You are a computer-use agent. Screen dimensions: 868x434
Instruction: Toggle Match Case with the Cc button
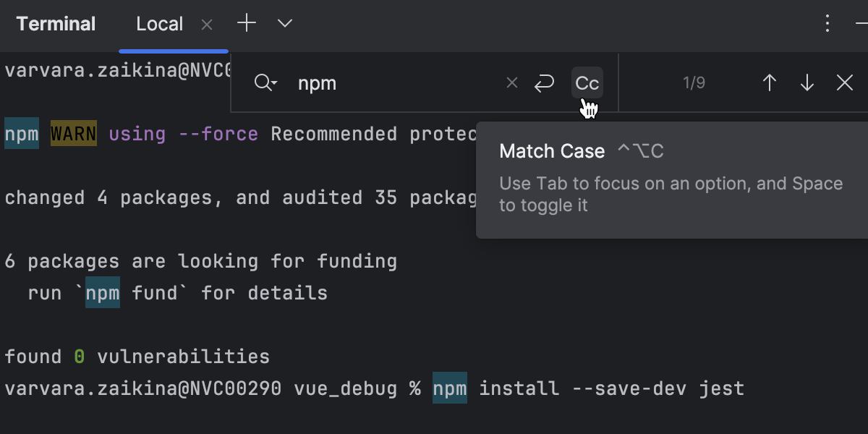[x=587, y=82]
